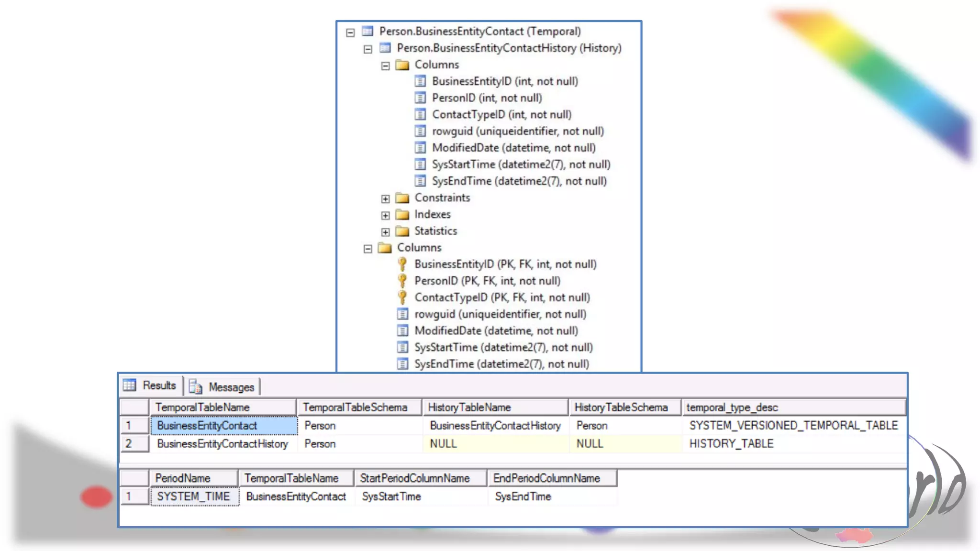Click the key icon next to PersonID (PK, FK)

click(x=402, y=281)
